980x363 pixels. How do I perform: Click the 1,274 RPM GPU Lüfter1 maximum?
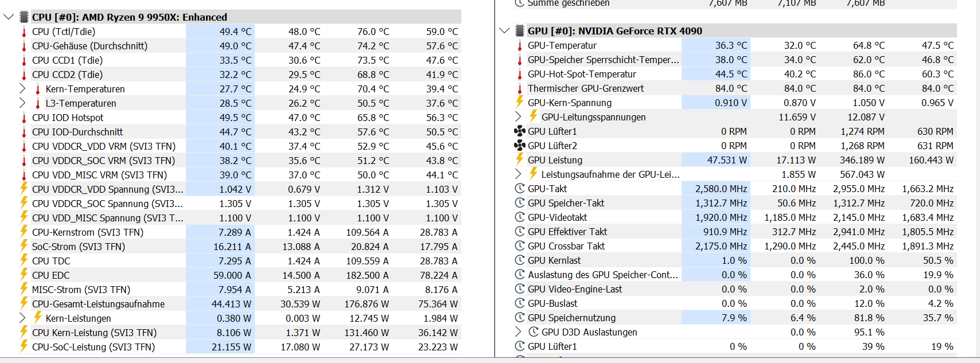pos(862,131)
